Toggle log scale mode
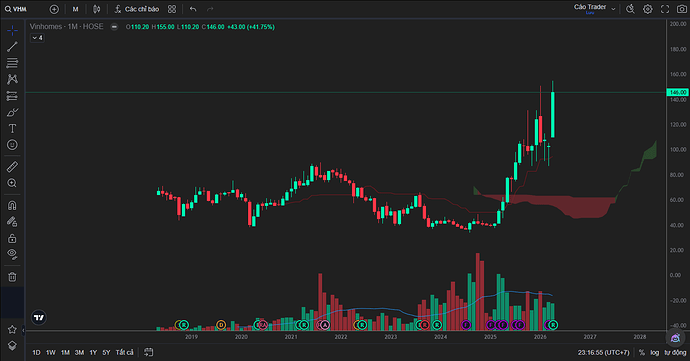 click(x=655, y=352)
